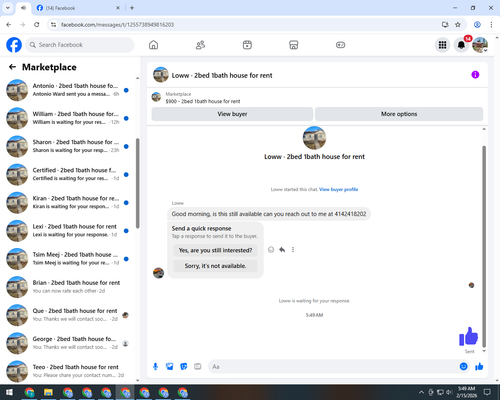Attach a photo with the image icon

click(x=170, y=367)
